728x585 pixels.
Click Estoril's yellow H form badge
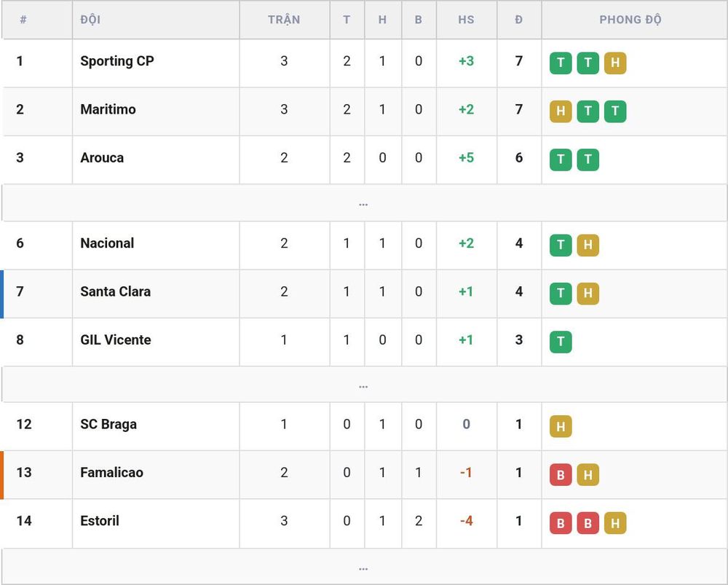(615, 523)
